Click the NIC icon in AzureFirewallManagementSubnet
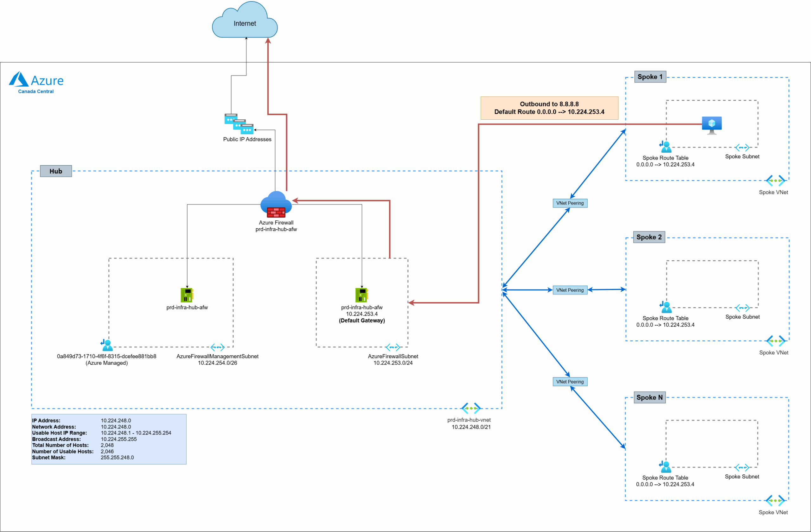 (x=187, y=295)
